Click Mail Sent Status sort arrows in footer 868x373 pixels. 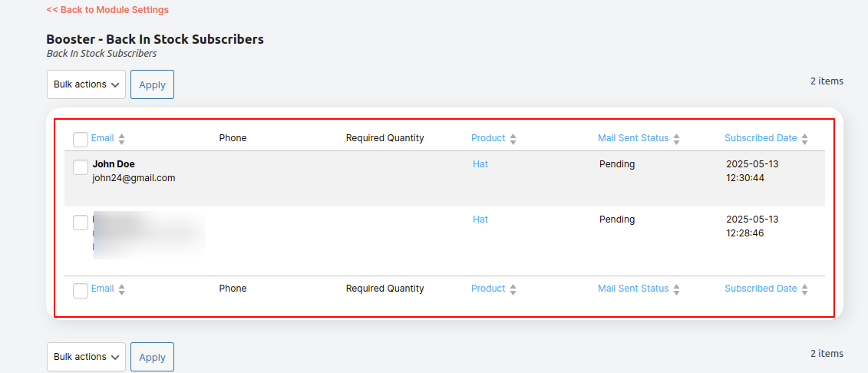[676, 289]
